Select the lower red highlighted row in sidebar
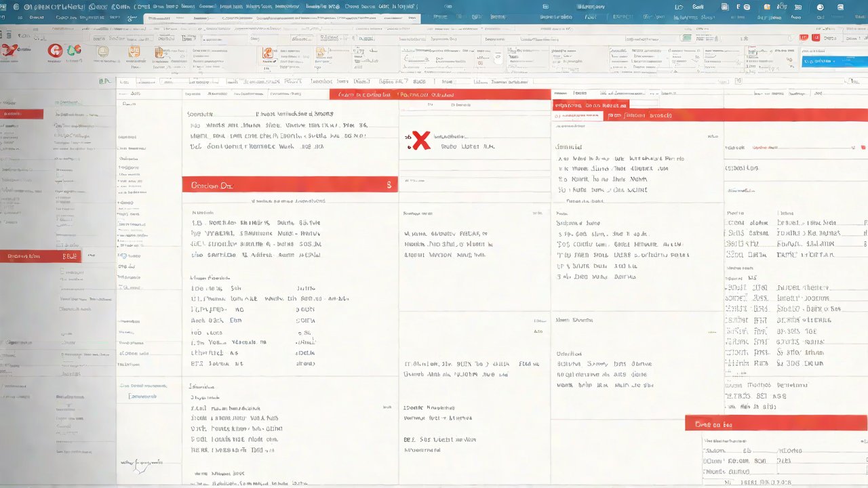The width and height of the screenshot is (868, 488). (40, 256)
